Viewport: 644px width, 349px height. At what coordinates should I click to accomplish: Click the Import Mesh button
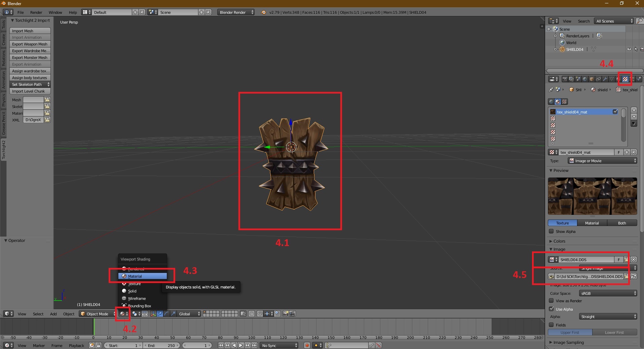(30, 31)
